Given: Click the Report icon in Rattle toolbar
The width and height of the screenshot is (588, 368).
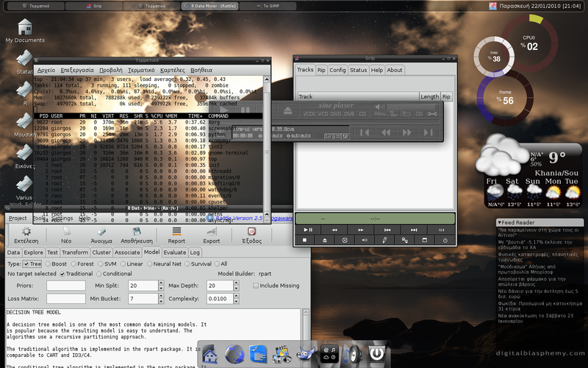Looking at the screenshot, I should point(176,231).
